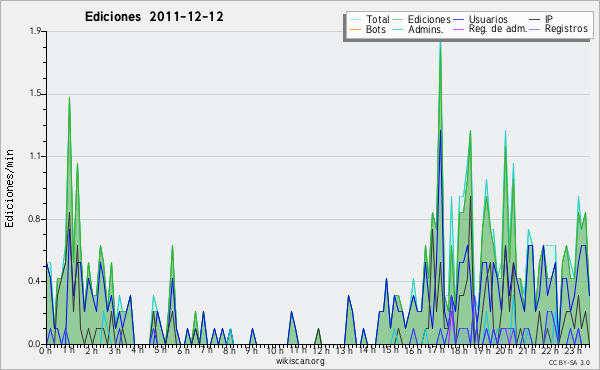
Task: Click the "10 h" x-axis label
Action: 275,350
